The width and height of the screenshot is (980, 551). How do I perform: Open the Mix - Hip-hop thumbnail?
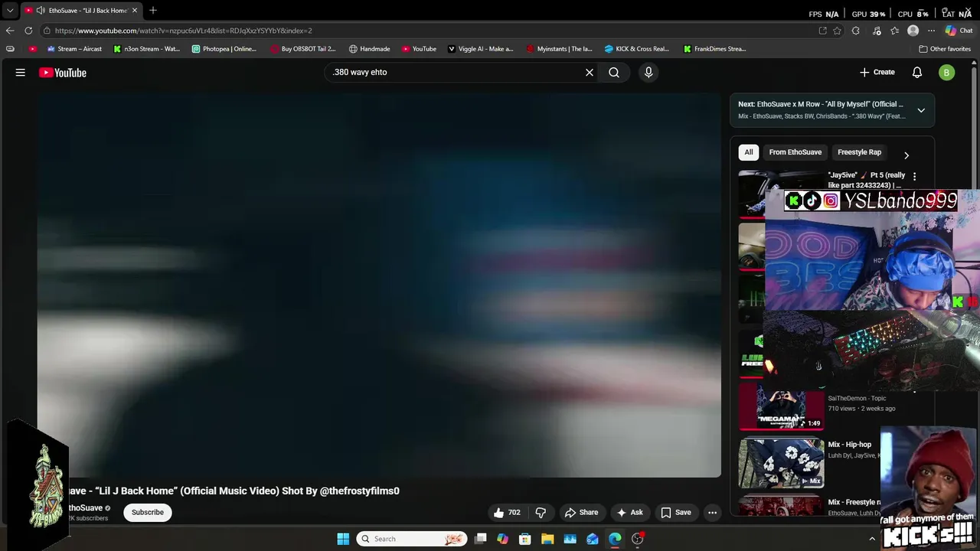tap(781, 463)
